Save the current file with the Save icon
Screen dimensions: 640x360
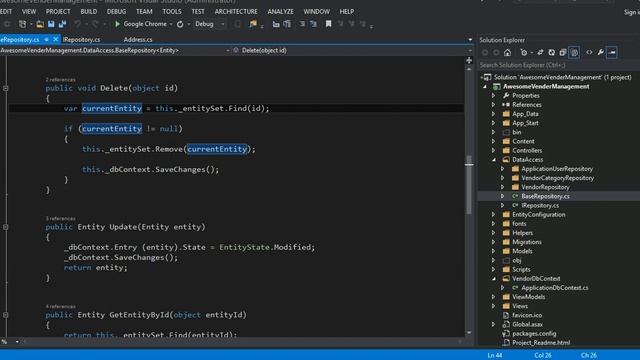pyautogui.click(x=51, y=24)
